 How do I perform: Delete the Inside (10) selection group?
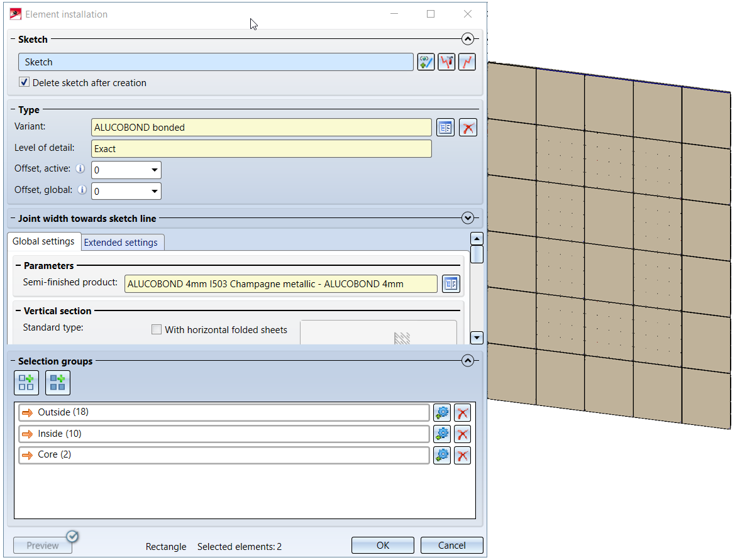coord(462,434)
